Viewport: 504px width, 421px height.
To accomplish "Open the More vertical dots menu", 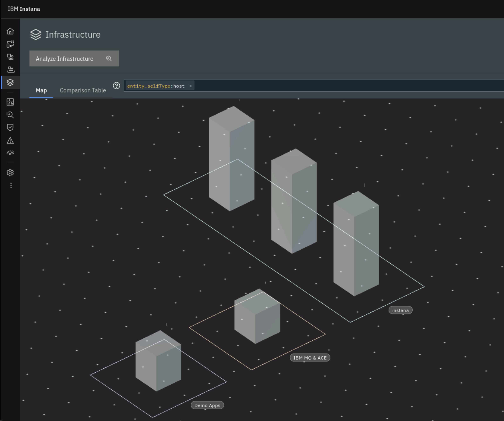I will (x=11, y=185).
